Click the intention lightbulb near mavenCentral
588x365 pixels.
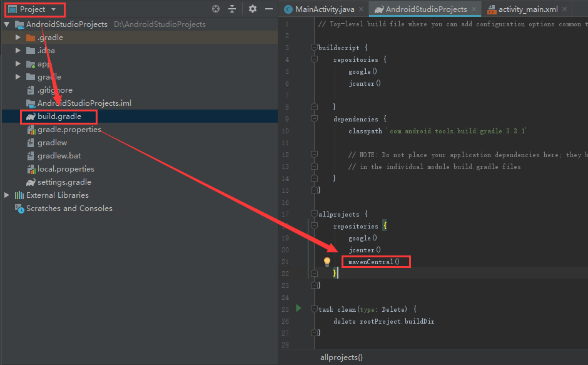click(326, 262)
